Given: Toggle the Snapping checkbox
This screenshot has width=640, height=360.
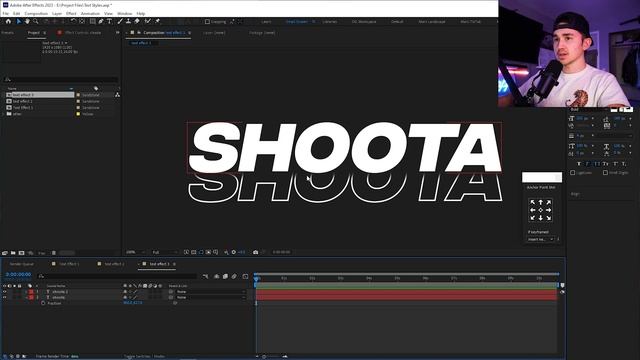Looking at the screenshot, I should coord(207,22).
